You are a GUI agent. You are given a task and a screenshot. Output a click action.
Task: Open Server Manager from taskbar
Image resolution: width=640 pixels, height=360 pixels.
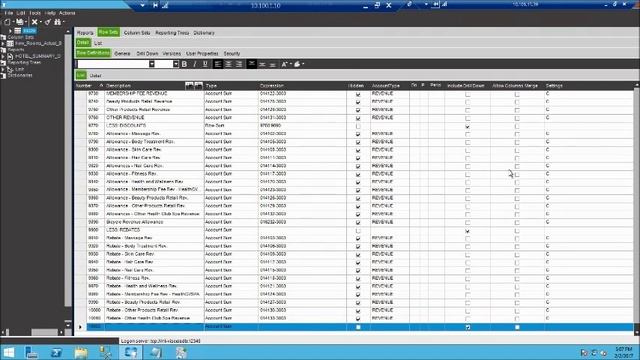coord(31,352)
